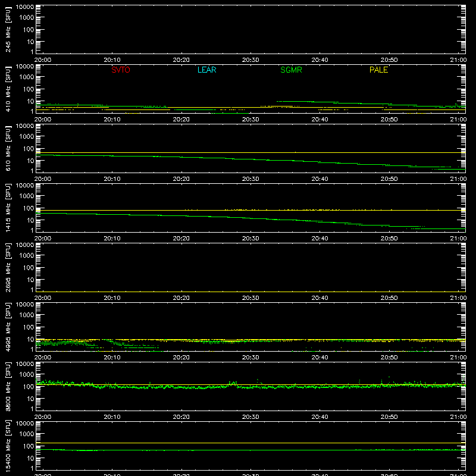Click the 21:00 time label under the 4995 MHz panel
Image resolution: width=476 pixels, height=476 pixels.
click(458, 358)
